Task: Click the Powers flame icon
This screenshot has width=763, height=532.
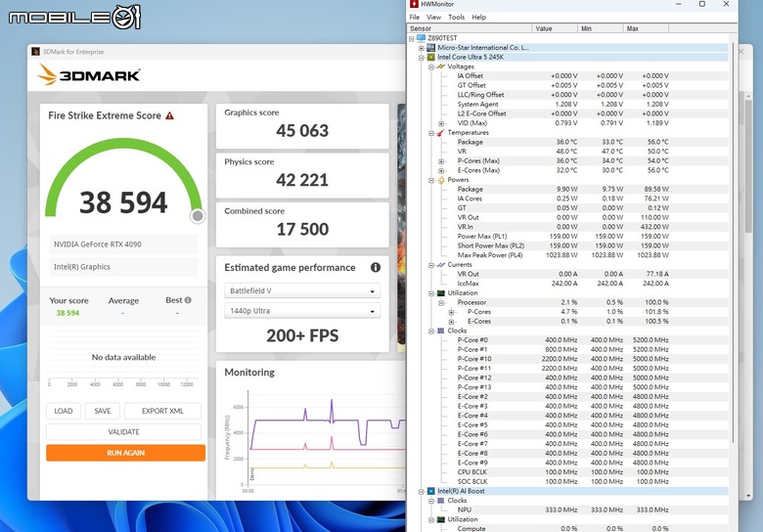Action: coord(441,180)
